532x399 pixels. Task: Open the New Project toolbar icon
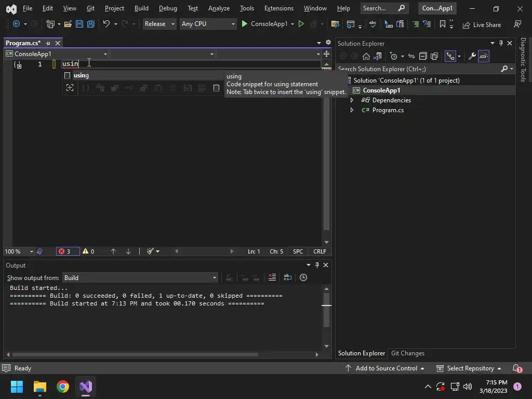point(50,24)
